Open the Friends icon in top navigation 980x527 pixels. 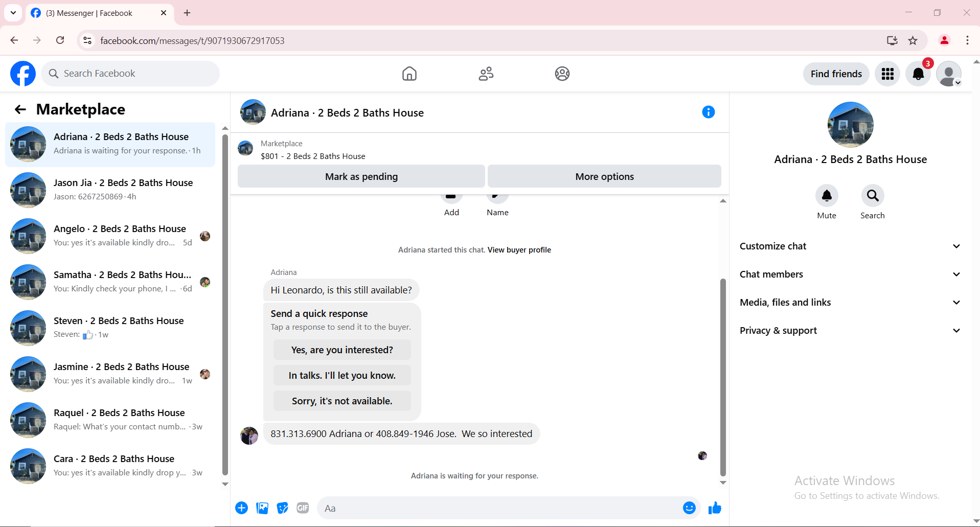[x=486, y=74]
